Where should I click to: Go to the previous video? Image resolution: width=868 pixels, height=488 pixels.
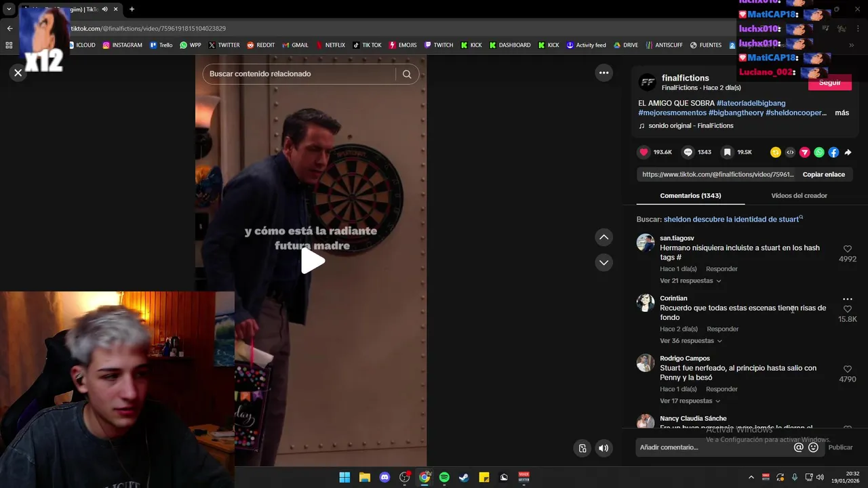coord(604,237)
